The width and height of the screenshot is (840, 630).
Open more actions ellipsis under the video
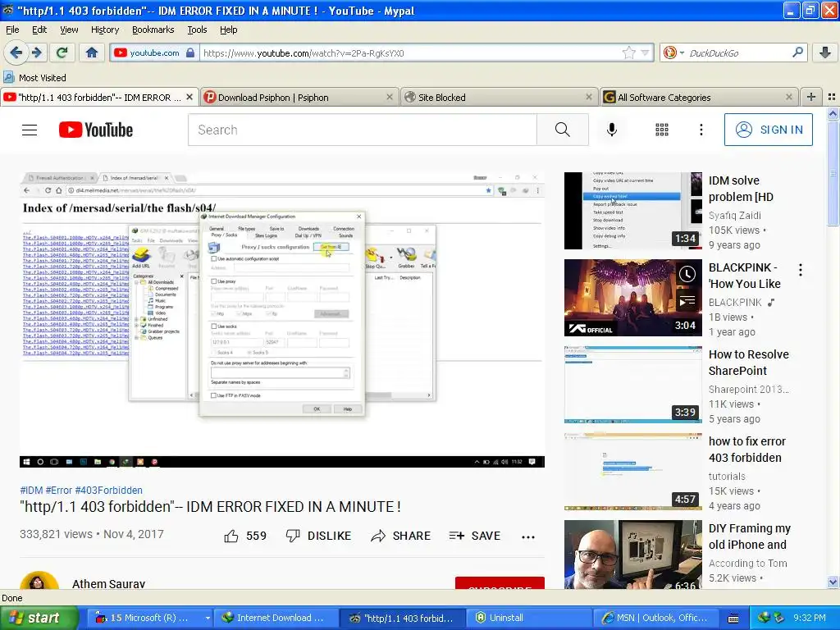528,536
